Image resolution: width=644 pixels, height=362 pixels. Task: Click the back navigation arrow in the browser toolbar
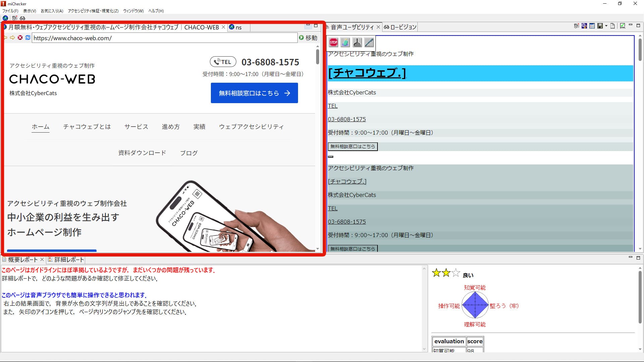click(x=5, y=38)
